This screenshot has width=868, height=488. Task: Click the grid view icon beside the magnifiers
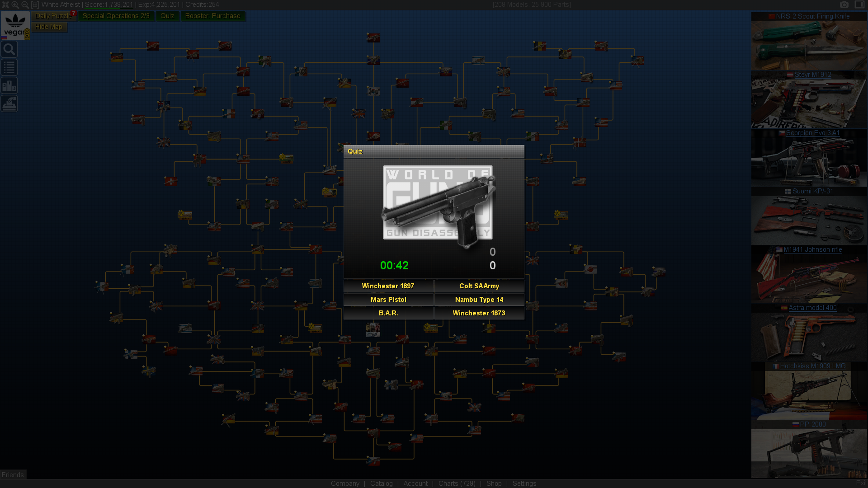click(x=35, y=5)
